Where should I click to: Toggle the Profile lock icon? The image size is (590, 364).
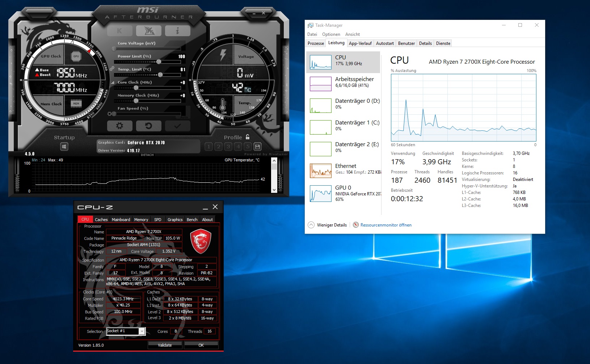(248, 137)
